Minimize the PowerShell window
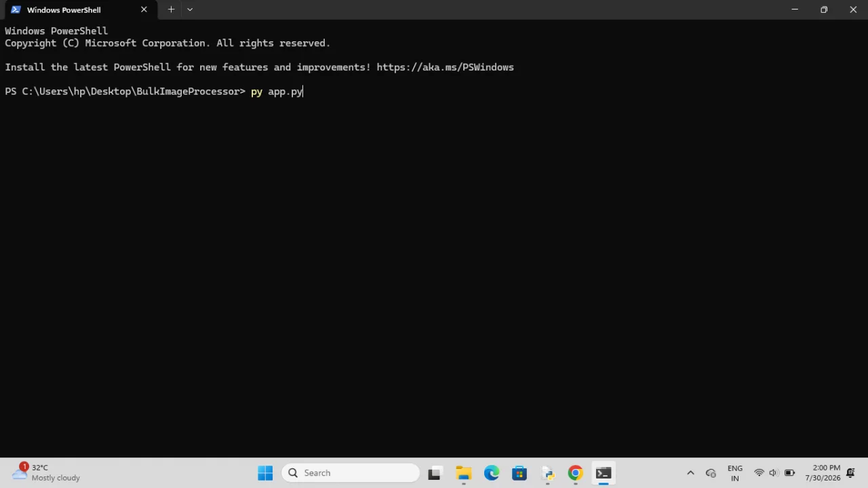 [x=795, y=9]
